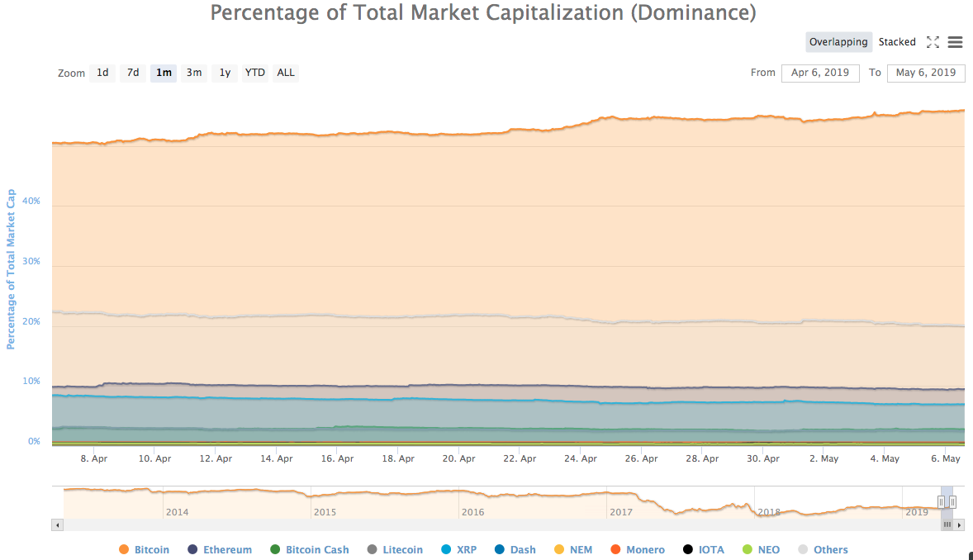973x560 pixels.
Task: Click the Ethereum legend dot icon
Action: click(192, 550)
